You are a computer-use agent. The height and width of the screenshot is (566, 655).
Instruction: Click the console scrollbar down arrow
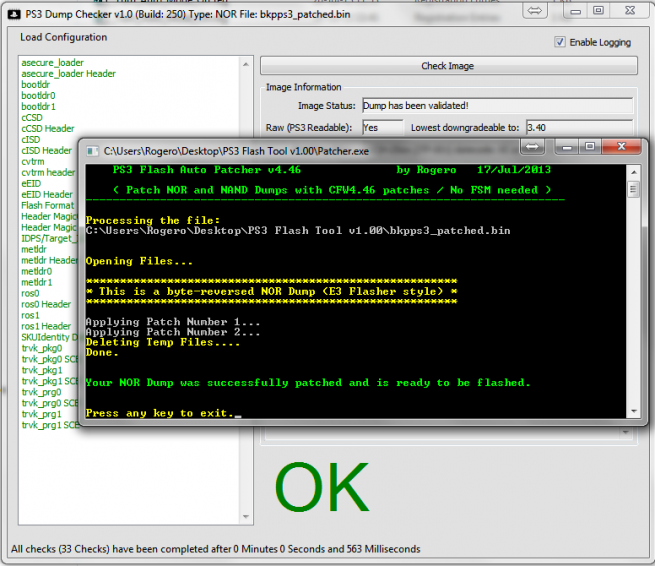point(633,411)
